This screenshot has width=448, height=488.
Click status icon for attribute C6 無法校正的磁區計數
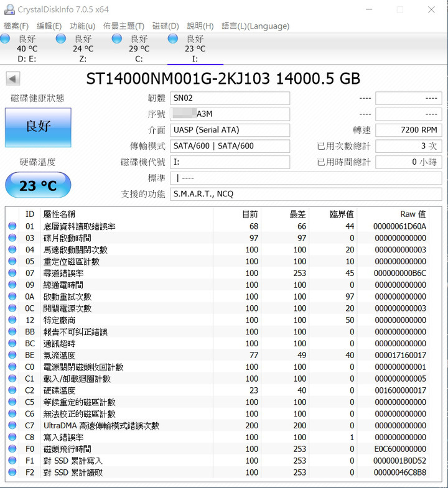[x=12, y=413]
